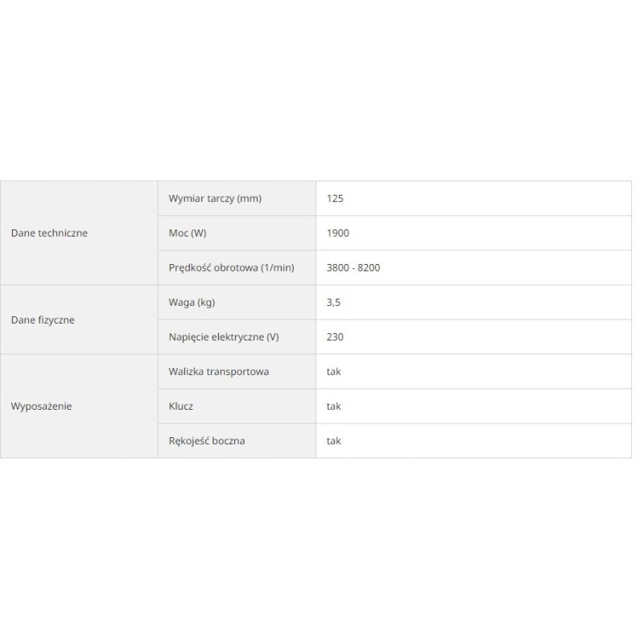Viewport: 644px width, 644px height.
Task: Select tak value in Klucz row
Action: click(x=333, y=407)
